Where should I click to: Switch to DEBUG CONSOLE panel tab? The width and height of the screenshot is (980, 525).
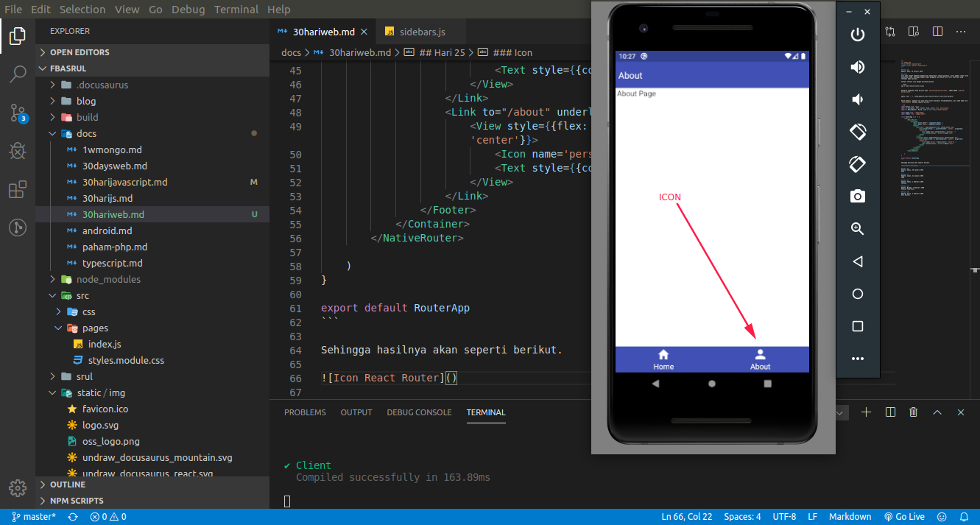pyautogui.click(x=419, y=412)
